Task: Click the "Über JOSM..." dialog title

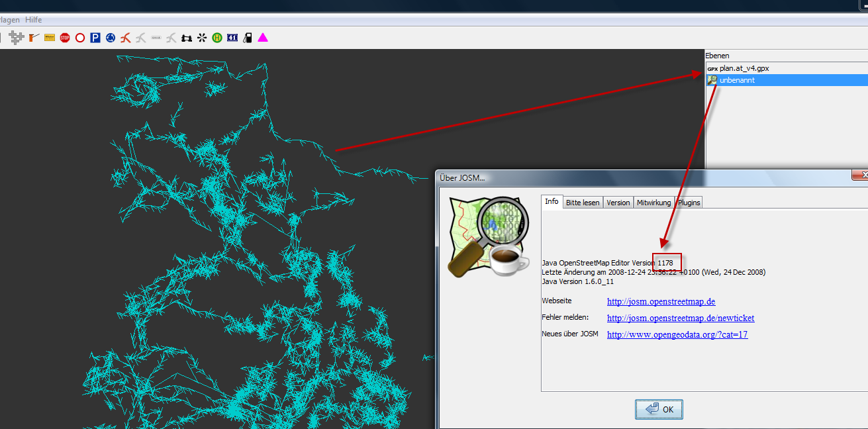Action: pyautogui.click(x=462, y=178)
